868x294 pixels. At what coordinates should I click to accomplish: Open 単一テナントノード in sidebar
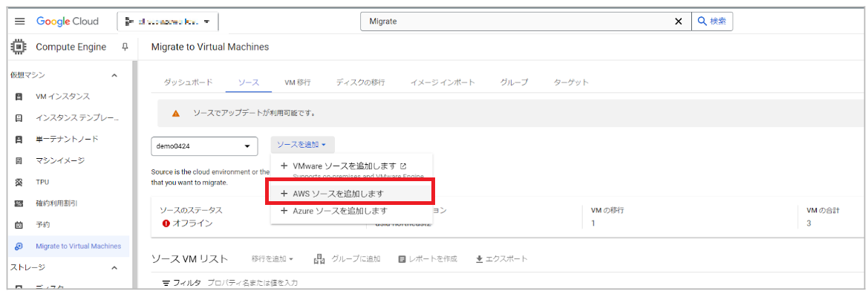coord(67,139)
